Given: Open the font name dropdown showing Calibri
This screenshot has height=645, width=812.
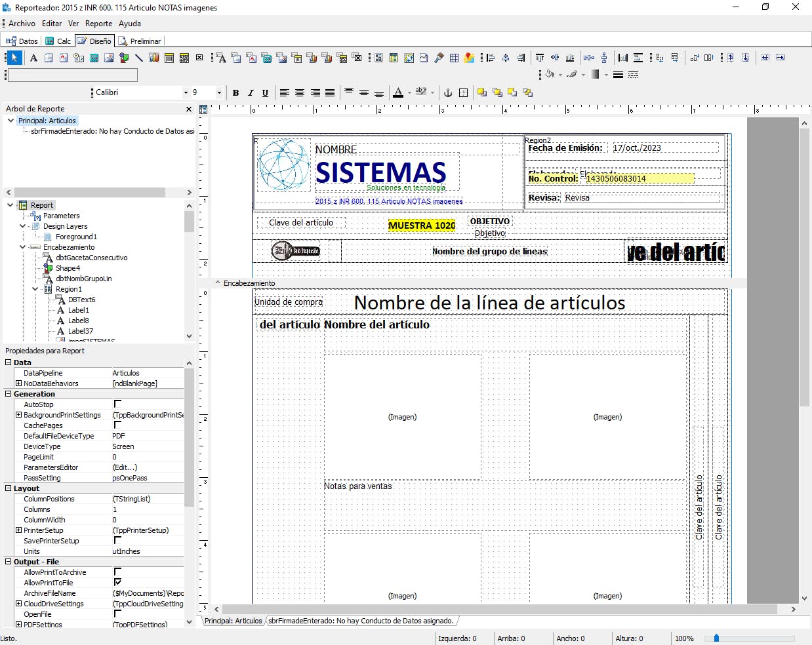Looking at the screenshot, I should click(186, 92).
